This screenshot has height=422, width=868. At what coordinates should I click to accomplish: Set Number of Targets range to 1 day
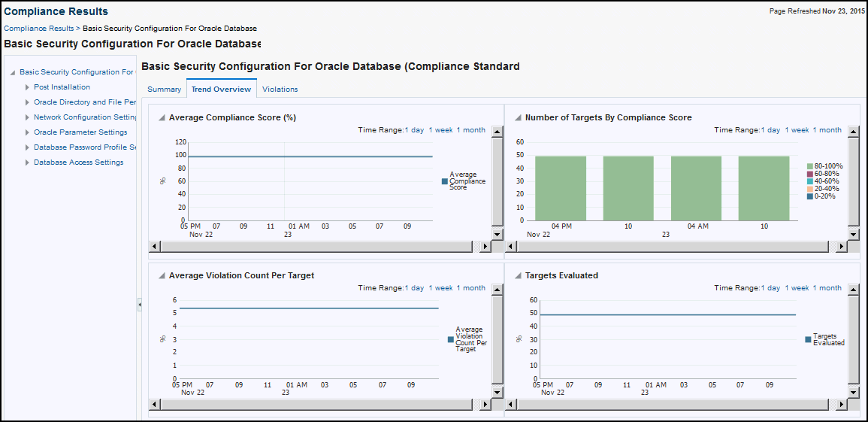pyautogui.click(x=772, y=130)
